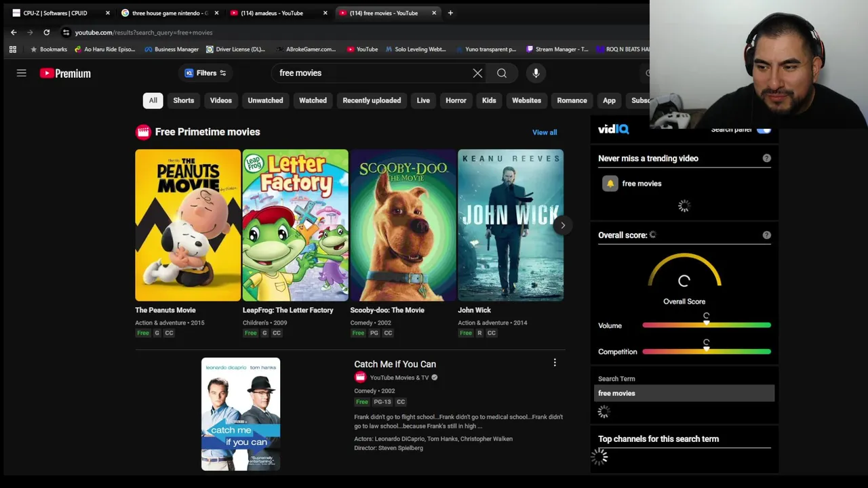Click the YouTube Premium logo

65,73
